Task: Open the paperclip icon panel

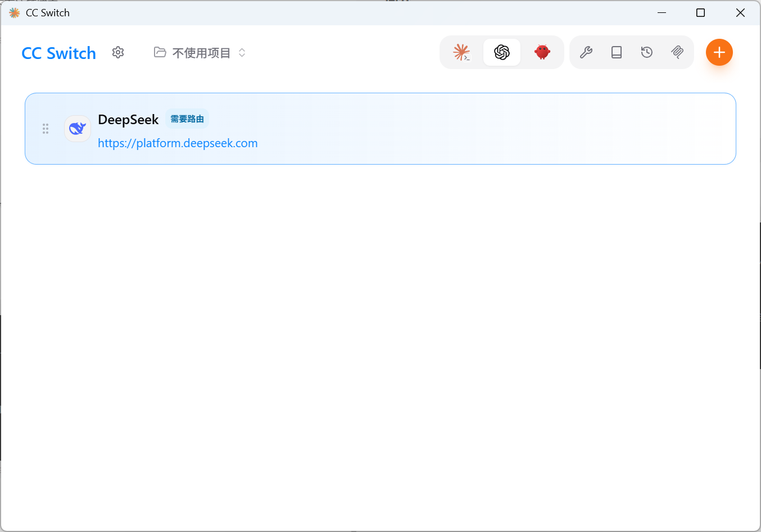Action: [x=677, y=52]
